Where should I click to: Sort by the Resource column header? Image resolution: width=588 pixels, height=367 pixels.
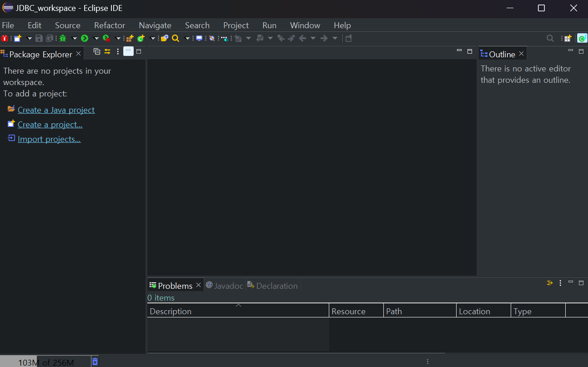click(x=356, y=311)
